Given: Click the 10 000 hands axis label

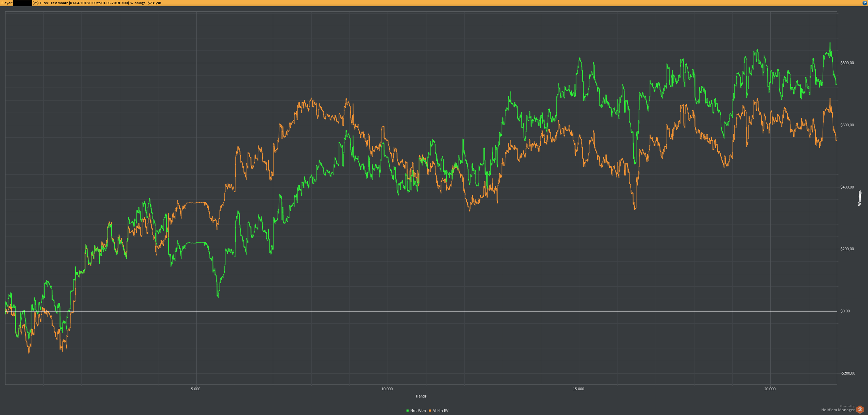Looking at the screenshot, I should [x=387, y=389].
